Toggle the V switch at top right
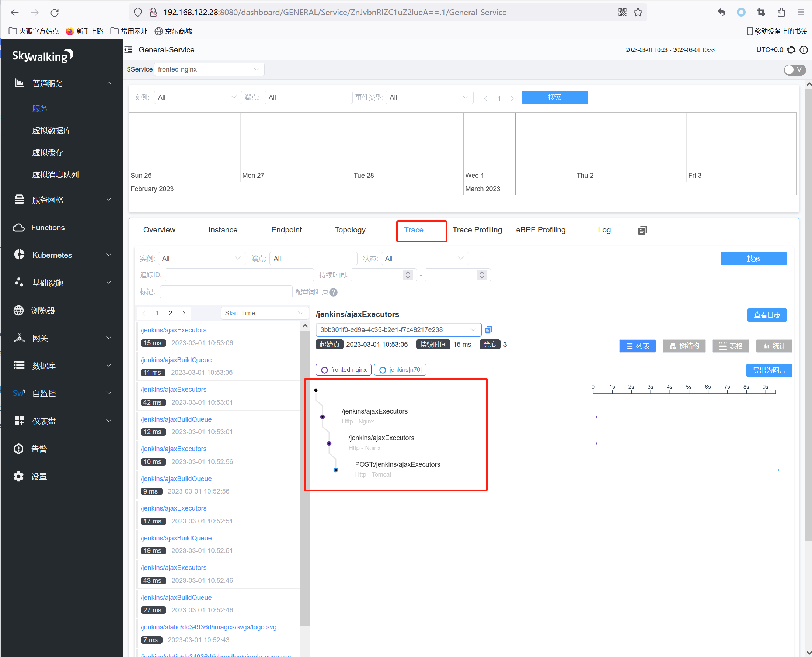Viewport: 812px width, 657px height. [794, 70]
